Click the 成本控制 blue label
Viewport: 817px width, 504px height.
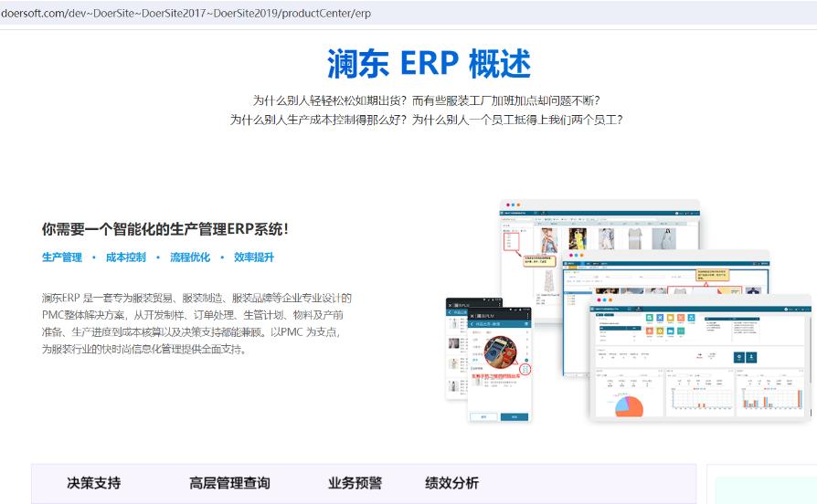125,257
